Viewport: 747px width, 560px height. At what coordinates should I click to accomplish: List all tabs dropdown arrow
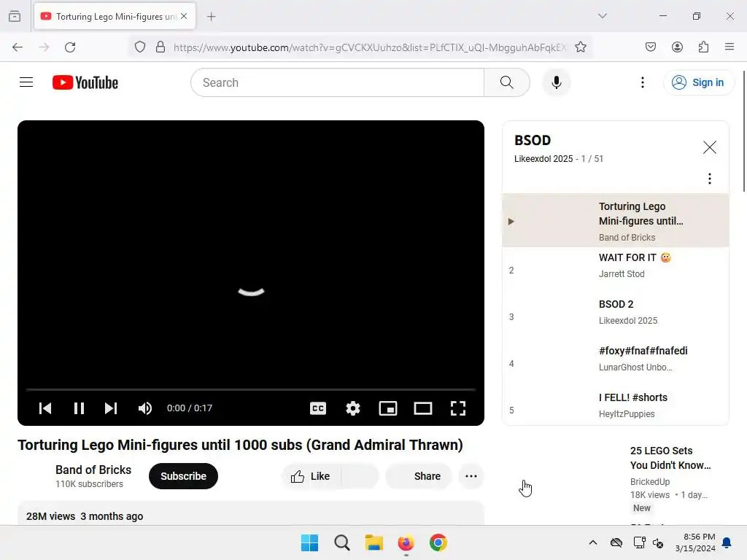point(602,16)
